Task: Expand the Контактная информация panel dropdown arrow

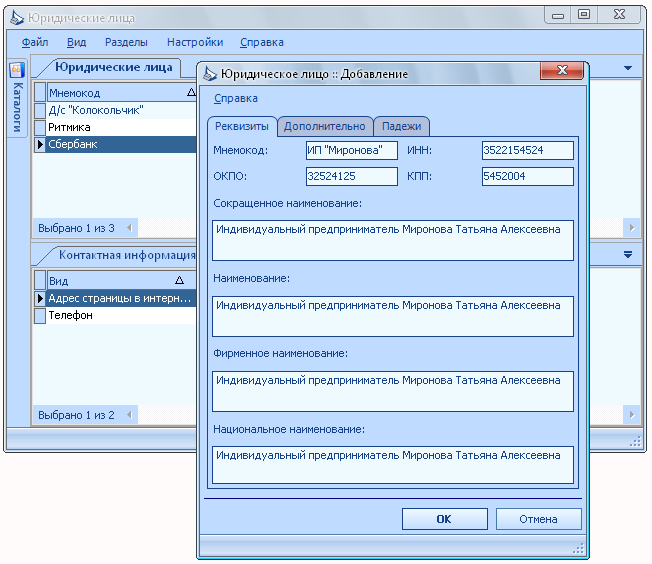Action: [x=628, y=254]
